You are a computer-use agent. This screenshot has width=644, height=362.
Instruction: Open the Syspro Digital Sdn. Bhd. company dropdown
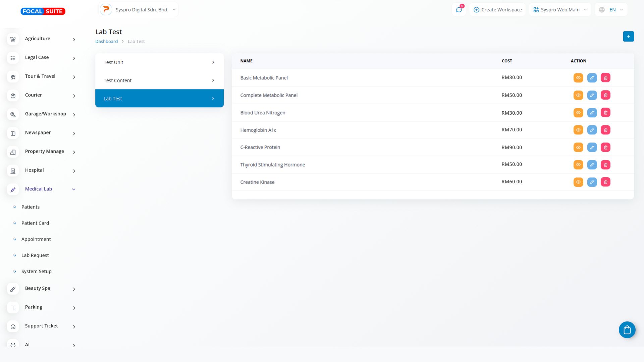(x=139, y=10)
